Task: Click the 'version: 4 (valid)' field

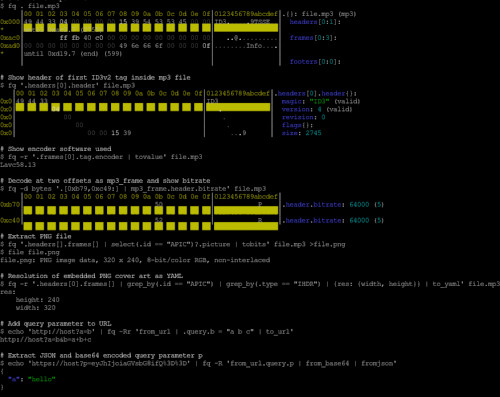Action: click(317, 109)
